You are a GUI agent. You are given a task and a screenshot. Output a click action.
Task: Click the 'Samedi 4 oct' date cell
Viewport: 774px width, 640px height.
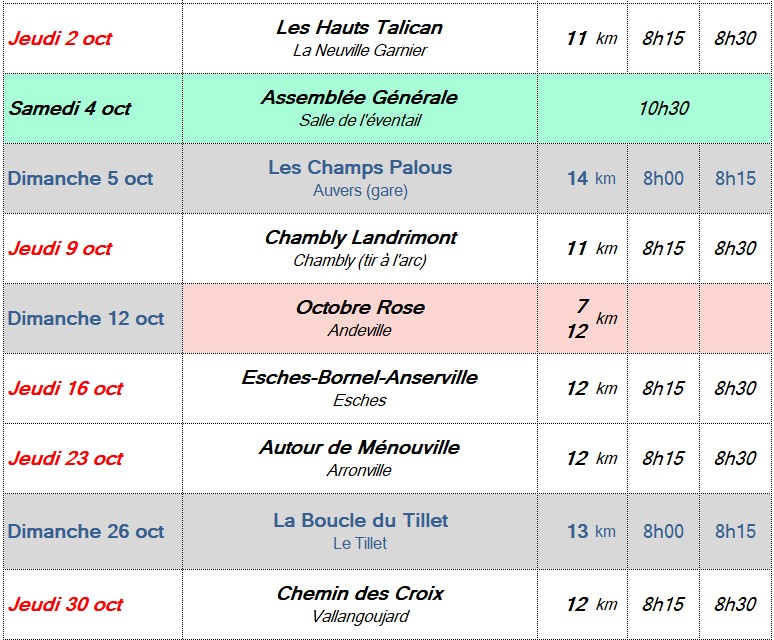(x=70, y=109)
